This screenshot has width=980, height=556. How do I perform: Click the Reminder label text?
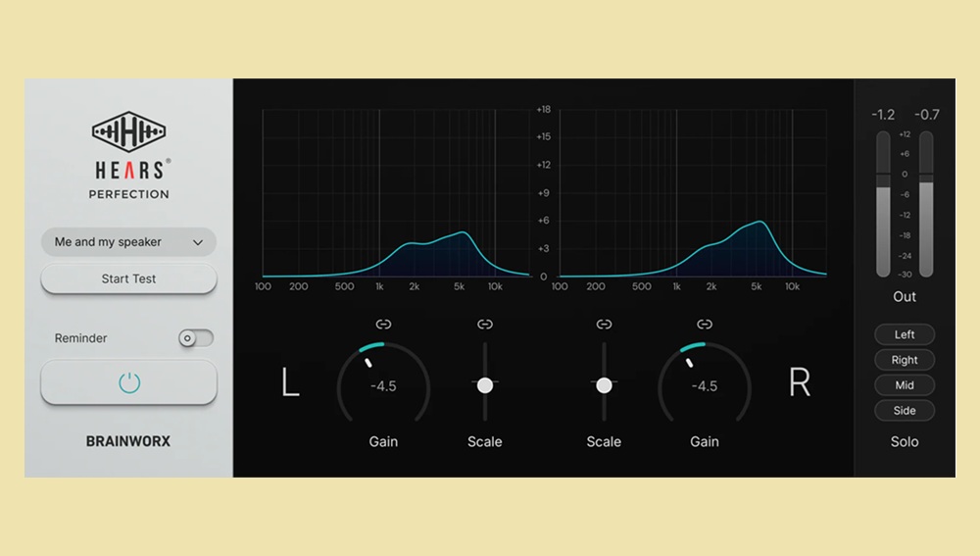point(80,338)
